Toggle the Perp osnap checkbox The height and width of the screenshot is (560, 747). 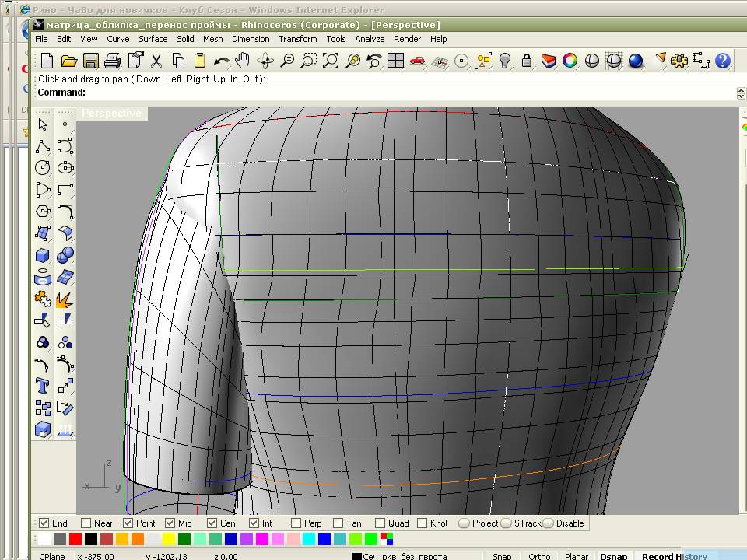point(296,523)
